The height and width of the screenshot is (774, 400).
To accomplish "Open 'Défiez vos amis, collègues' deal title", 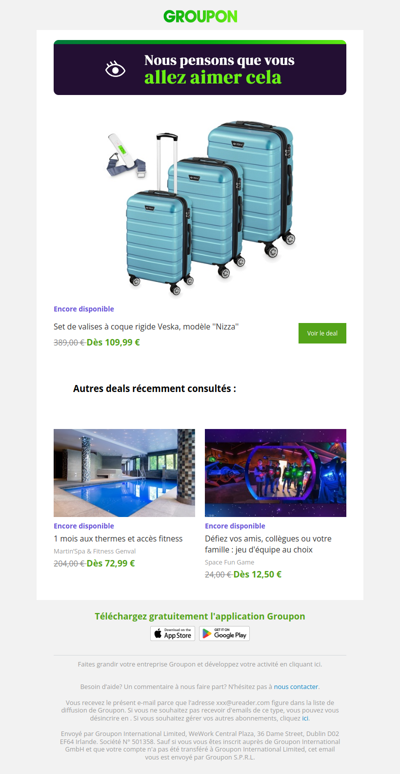I will click(x=268, y=544).
